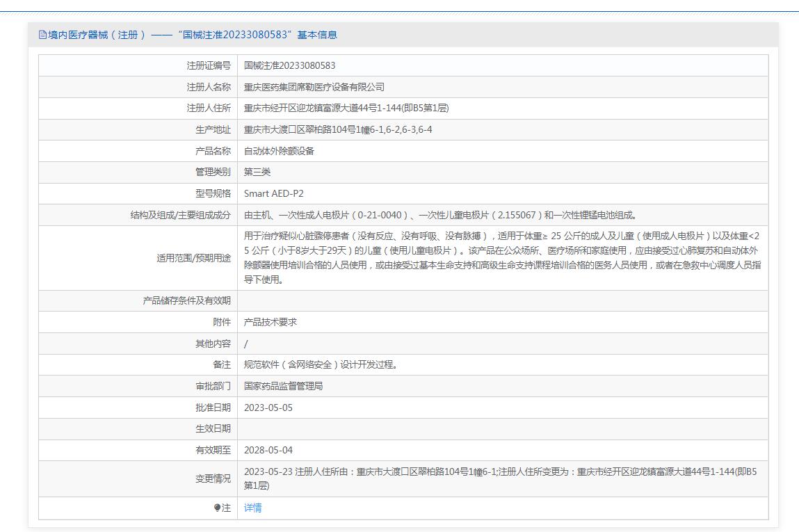This screenshot has width=799, height=532.
Task: Click the approval date 2023-05-05
Action: click(268, 408)
